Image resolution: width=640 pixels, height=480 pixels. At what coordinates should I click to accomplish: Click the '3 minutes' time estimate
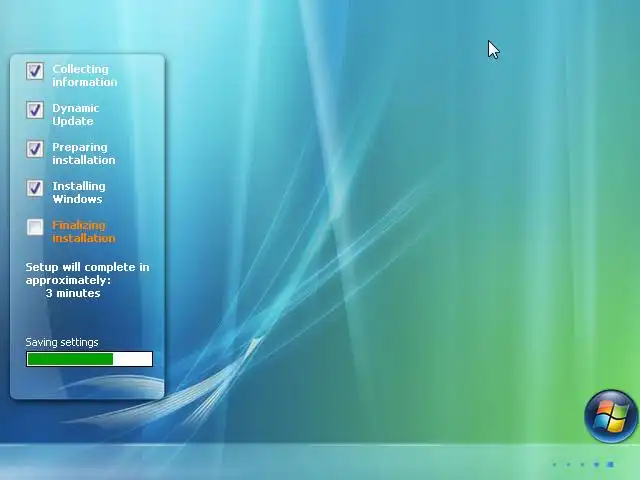(73, 293)
